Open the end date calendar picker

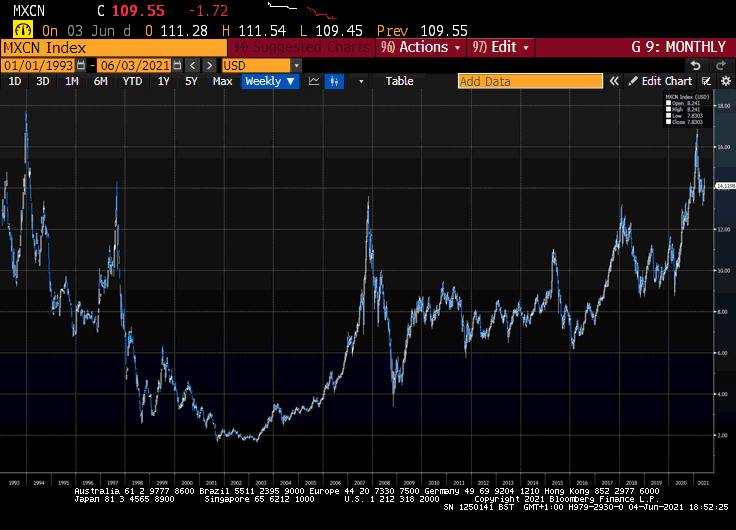click(x=177, y=65)
